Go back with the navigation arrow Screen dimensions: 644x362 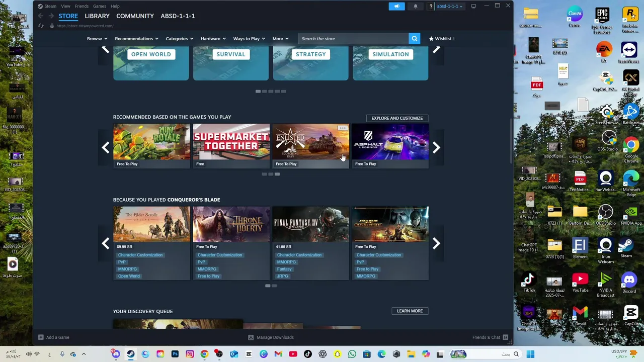coord(41,16)
